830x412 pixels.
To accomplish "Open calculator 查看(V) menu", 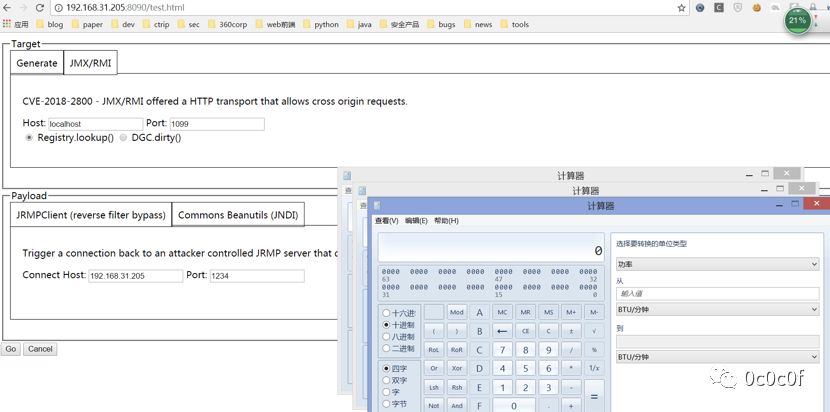I will (x=386, y=221).
